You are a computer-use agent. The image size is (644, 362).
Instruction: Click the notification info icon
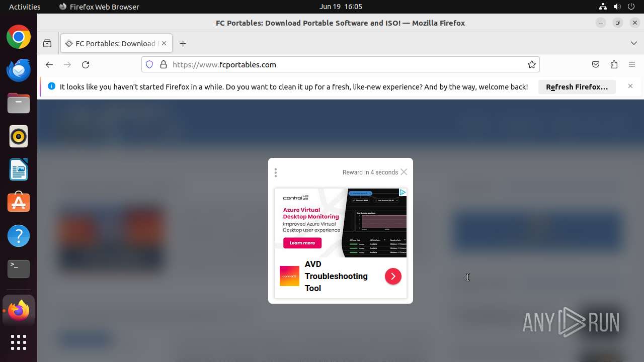(x=51, y=86)
